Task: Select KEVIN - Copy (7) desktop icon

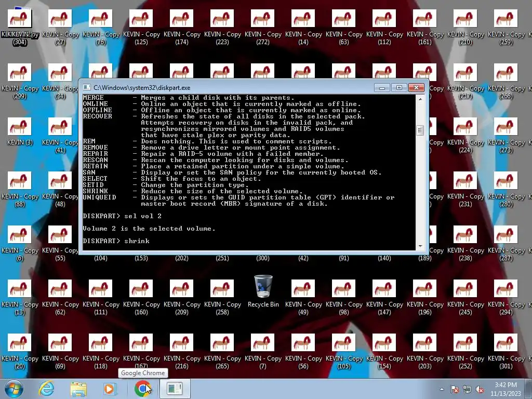Action: coord(262,352)
